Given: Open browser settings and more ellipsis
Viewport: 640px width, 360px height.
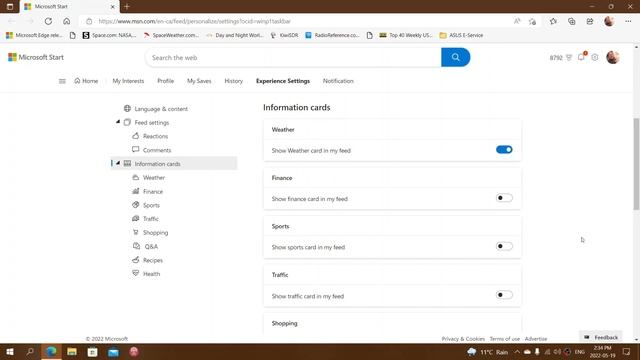Looking at the screenshot, I should point(628,21).
